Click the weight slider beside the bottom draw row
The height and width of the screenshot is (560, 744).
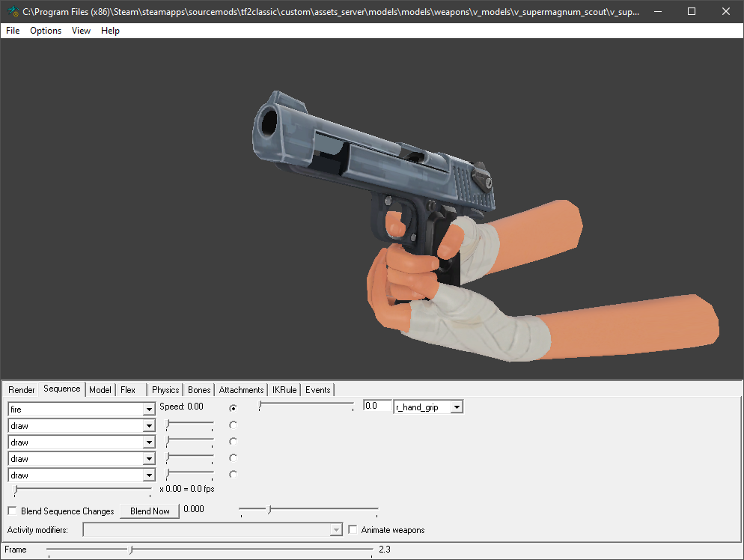point(190,474)
